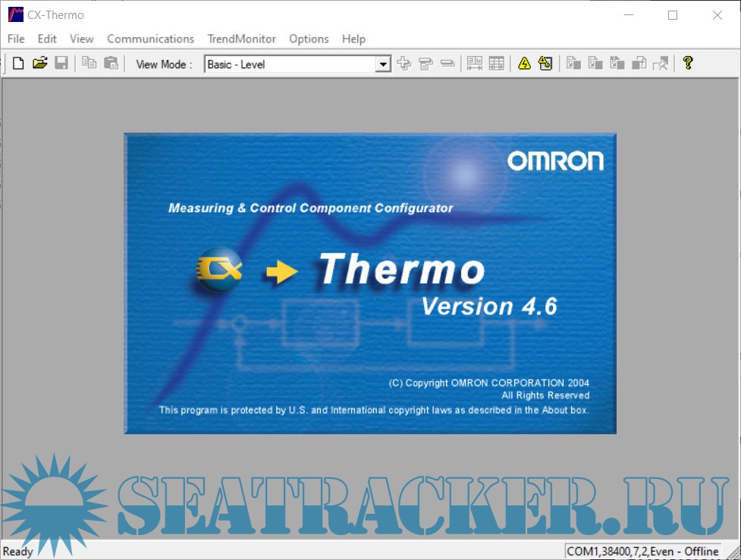
Task: Click the Save floppy disk icon
Action: click(61, 64)
